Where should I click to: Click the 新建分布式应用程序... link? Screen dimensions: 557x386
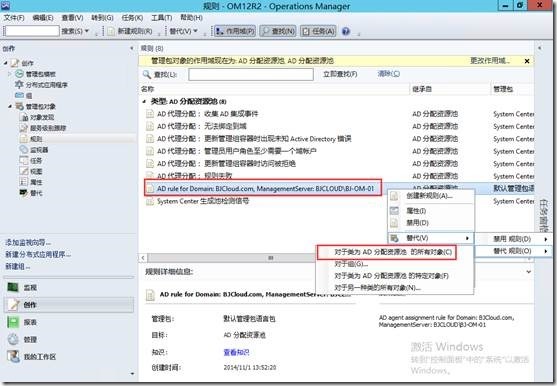tap(38, 255)
